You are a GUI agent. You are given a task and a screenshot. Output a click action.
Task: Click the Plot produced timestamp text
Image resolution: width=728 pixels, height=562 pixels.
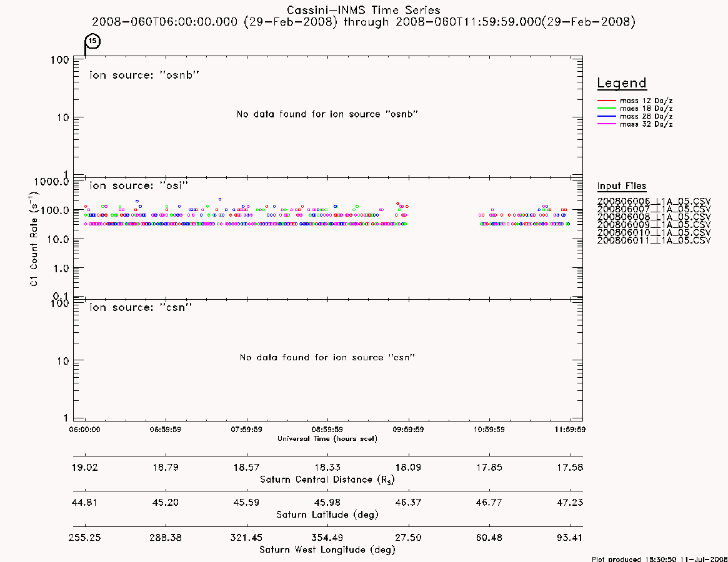[660, 559]
